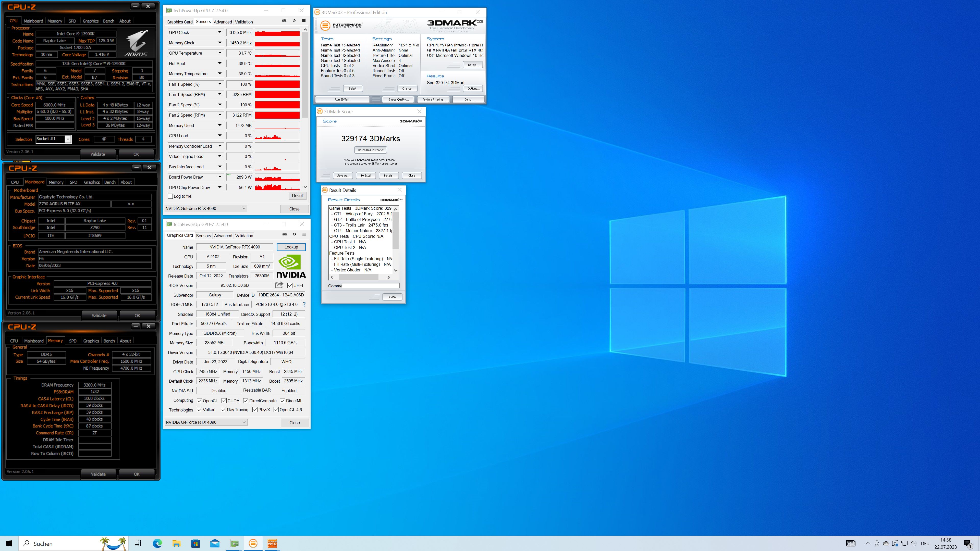Switch to GPU-Z taskbar icon
The width and height of the screenshot is (980, 551).
(234, 543)
